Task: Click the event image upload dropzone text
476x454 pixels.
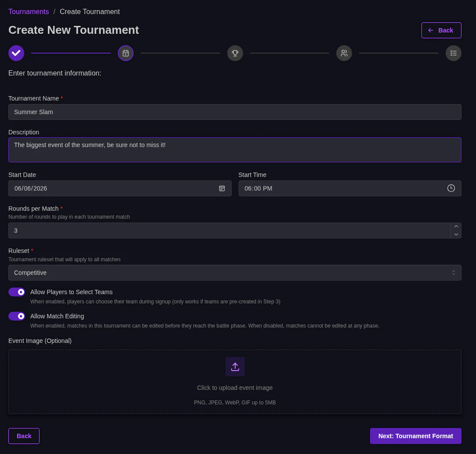Action: pyautogui.click(x=235, y=388)
